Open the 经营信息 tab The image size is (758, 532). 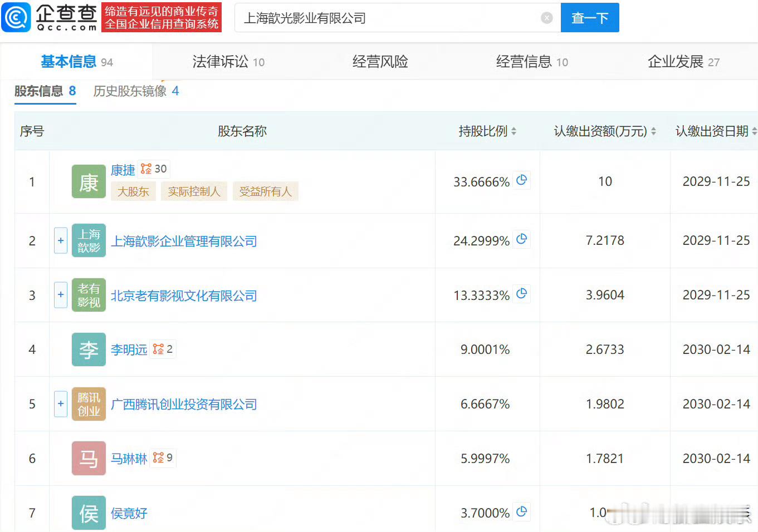coord(532,62)
